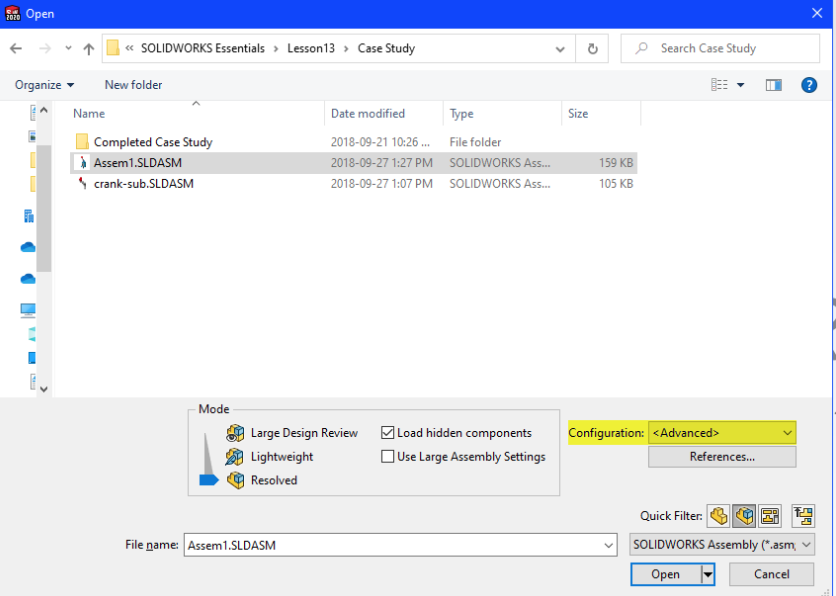Select the Resolved mode icon
The image size is (836, 596).
pos(235,480)
